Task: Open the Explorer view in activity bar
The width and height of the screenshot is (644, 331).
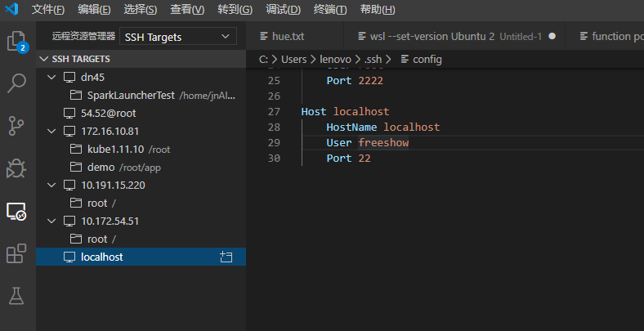Action: point(16,41)
